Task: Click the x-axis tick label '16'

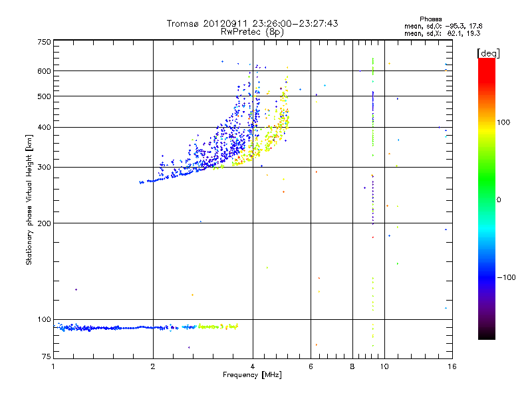Action: tap(452, 366)
